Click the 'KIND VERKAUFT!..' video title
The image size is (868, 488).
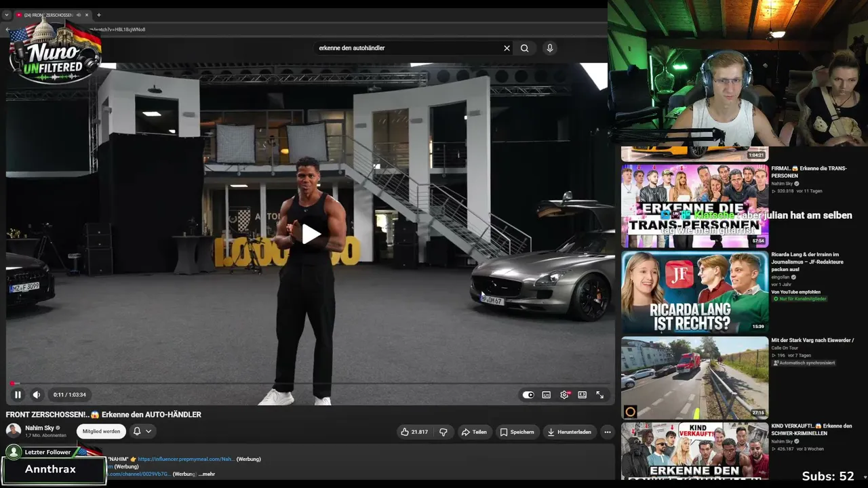click(811, 430)
